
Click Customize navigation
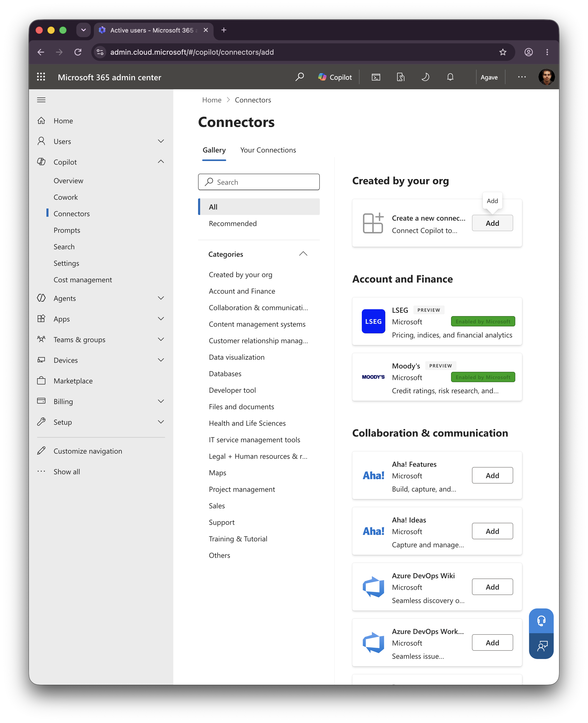click(x=88, y=451)
